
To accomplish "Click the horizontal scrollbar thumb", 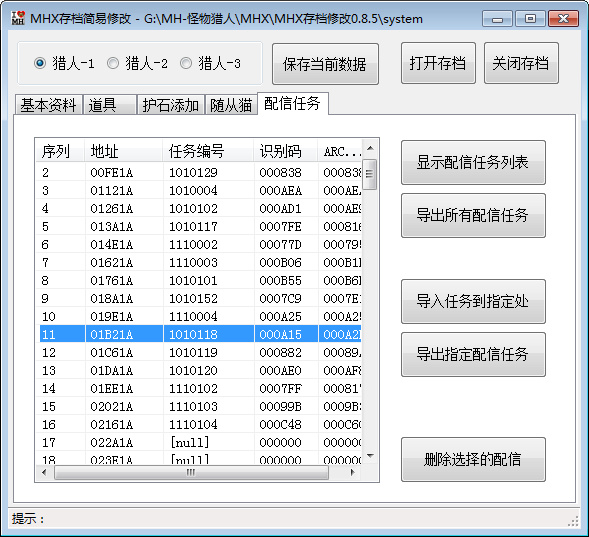I will tap(191, 472).
